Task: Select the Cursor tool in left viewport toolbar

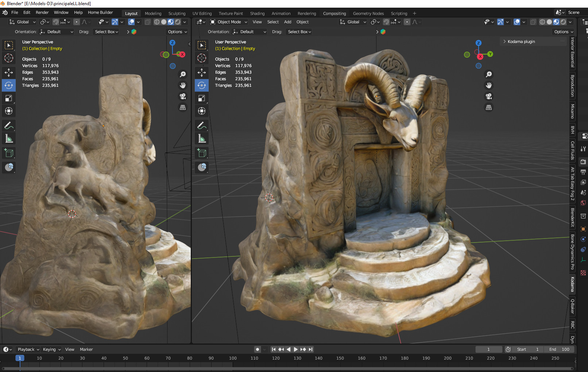Action: point(9,58)
